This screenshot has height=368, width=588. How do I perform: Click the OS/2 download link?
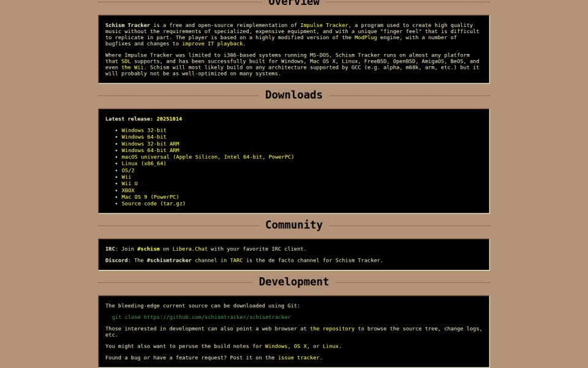pos(128,171)
